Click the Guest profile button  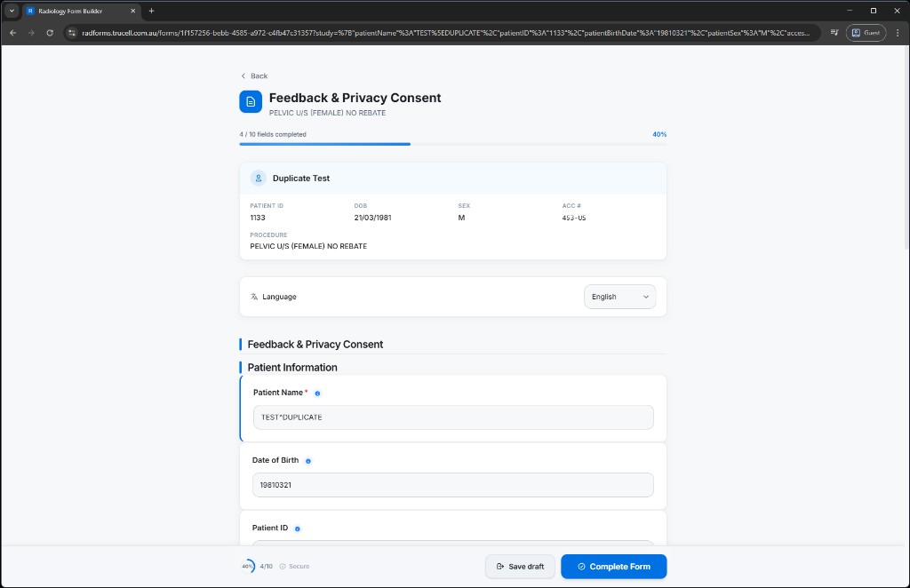pos(866,33)
